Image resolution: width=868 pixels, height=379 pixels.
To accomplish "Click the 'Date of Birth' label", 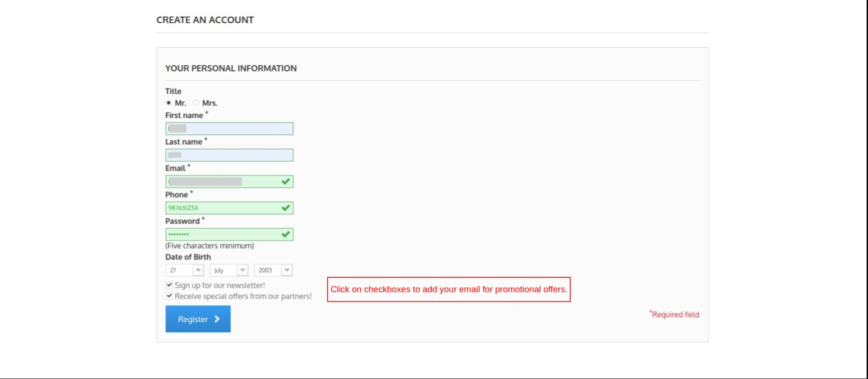I will click(x=188, y=257).
